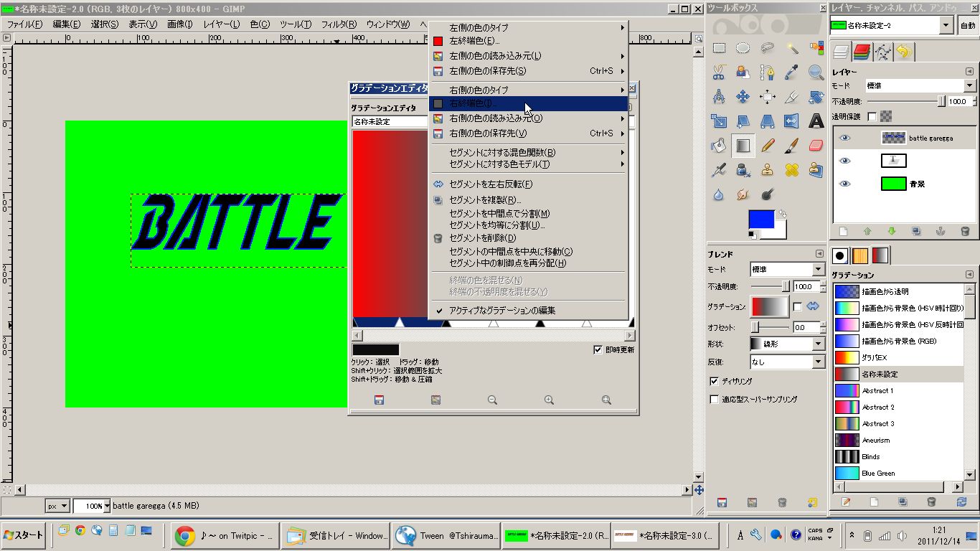Select the Text tool
This screenshot has height=551, width=980.
816,121
